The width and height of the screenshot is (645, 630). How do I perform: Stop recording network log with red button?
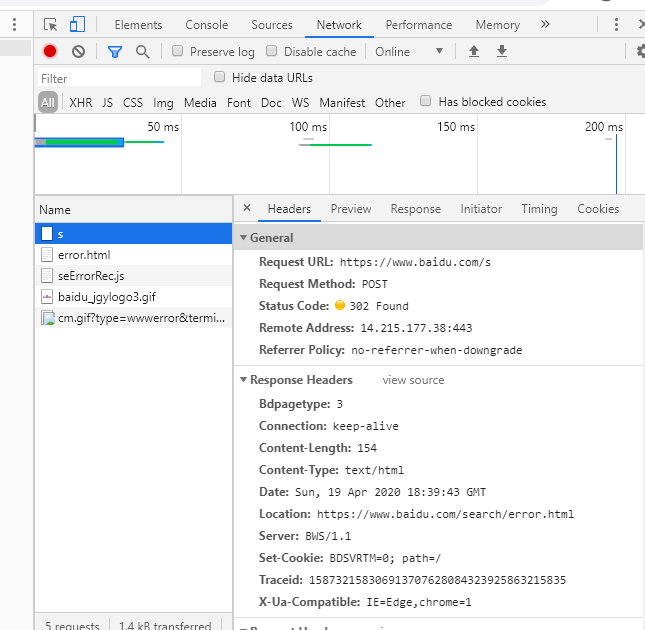click(50, 51)
